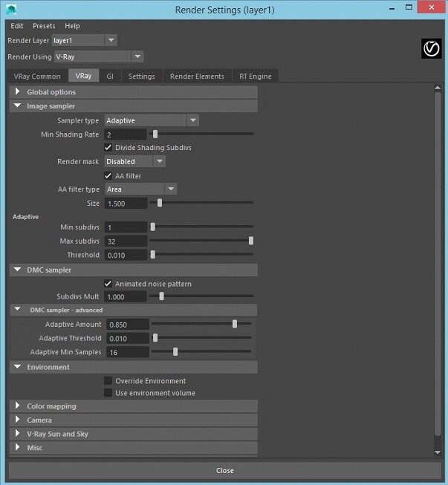Expand the V-Ray Sun and Sky section
448x485 pixels.
(134, 434)
